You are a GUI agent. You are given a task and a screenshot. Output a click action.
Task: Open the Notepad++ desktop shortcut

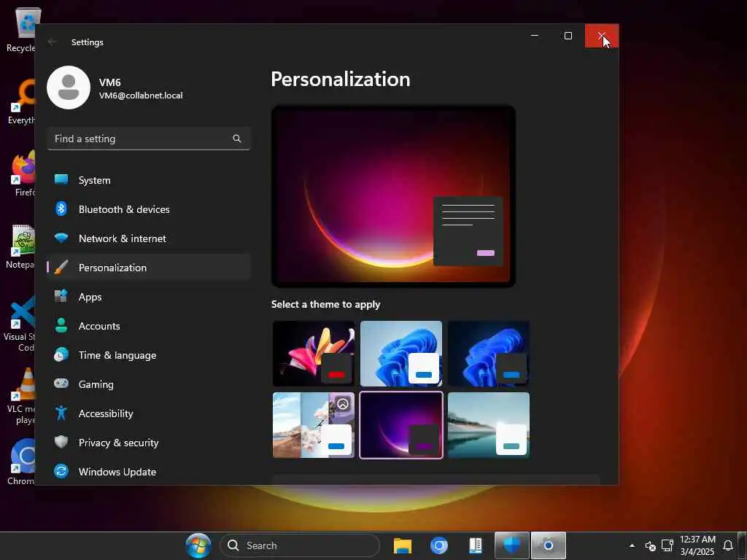[x=21, y=246]
